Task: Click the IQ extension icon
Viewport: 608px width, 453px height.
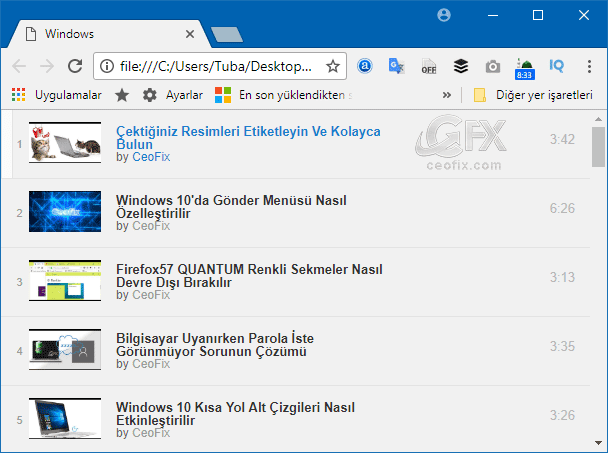Action: 556,65
